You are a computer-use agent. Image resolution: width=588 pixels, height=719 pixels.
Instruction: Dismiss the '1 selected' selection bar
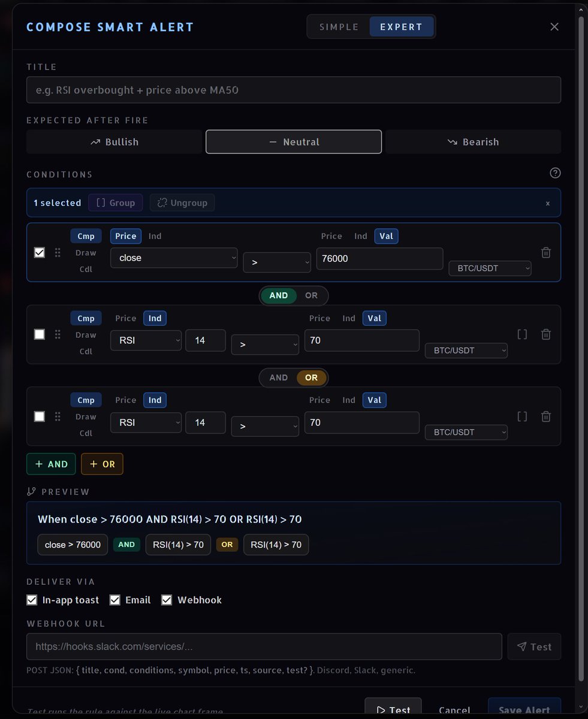pyautogui.click(x=547, y=203)
